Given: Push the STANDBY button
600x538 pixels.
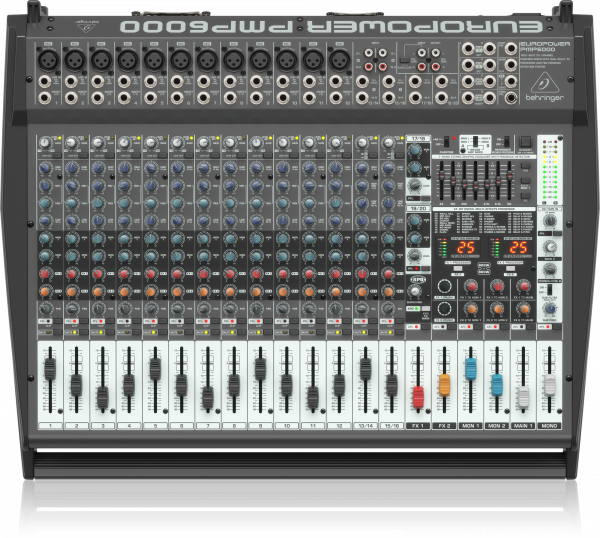Looking at the screenshot, I should pos(525,141).
